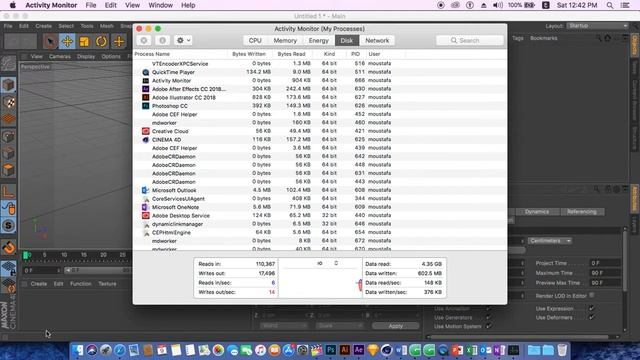Screen dimensions: 640x360
Task: Open the Layout Startup dropdown
Action: point(598,26)
